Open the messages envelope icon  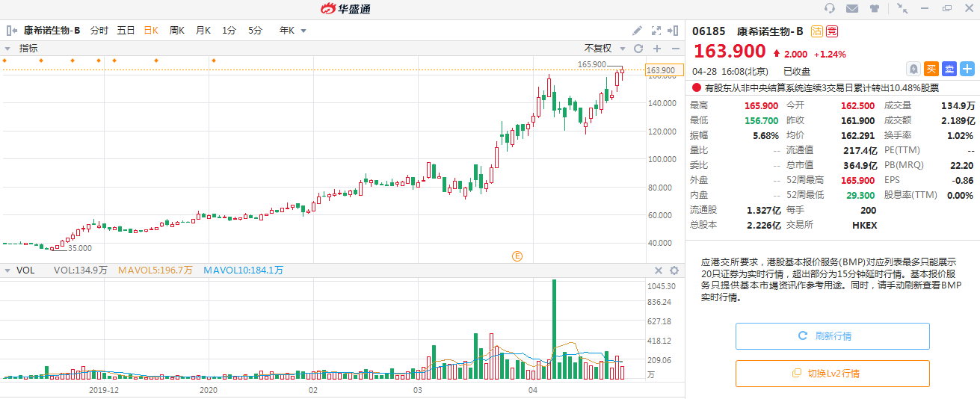pyautogui.click(x=852, y=8)
